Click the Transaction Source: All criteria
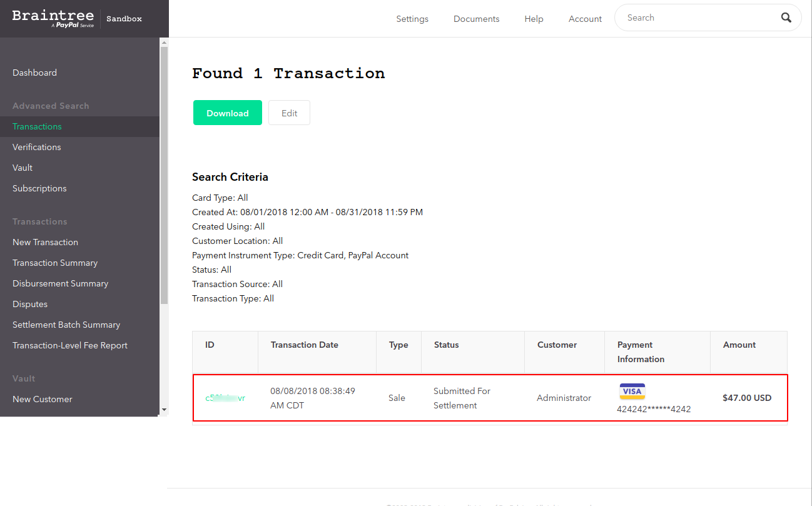The height and width of the screenshot is (506, 812). (238, 284)
